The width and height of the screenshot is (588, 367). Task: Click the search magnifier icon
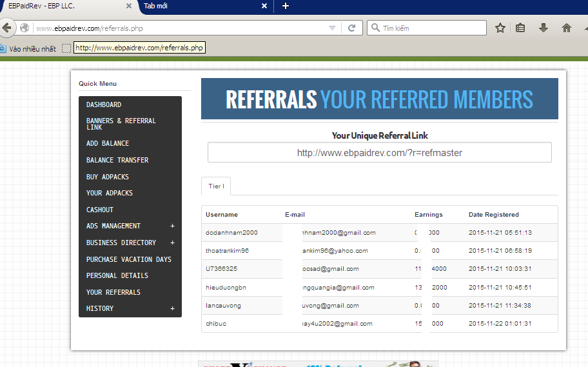pos(375,28)
